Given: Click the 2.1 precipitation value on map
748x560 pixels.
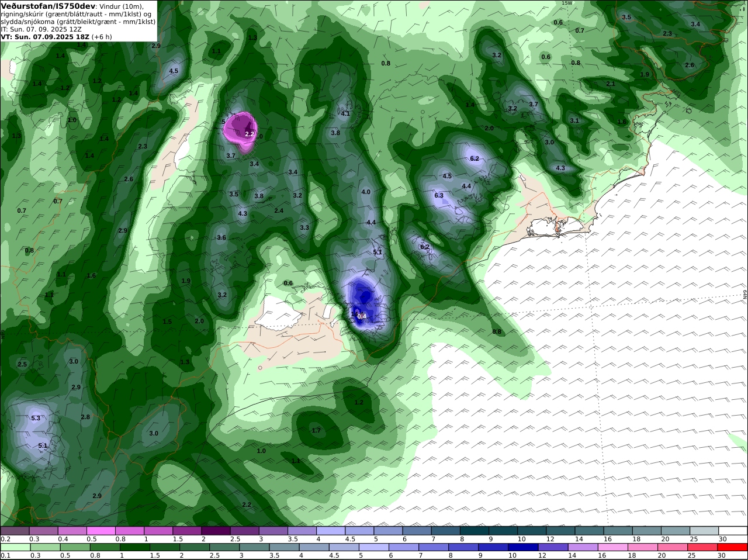Looking at the screenshot, I should click(611, 84).
